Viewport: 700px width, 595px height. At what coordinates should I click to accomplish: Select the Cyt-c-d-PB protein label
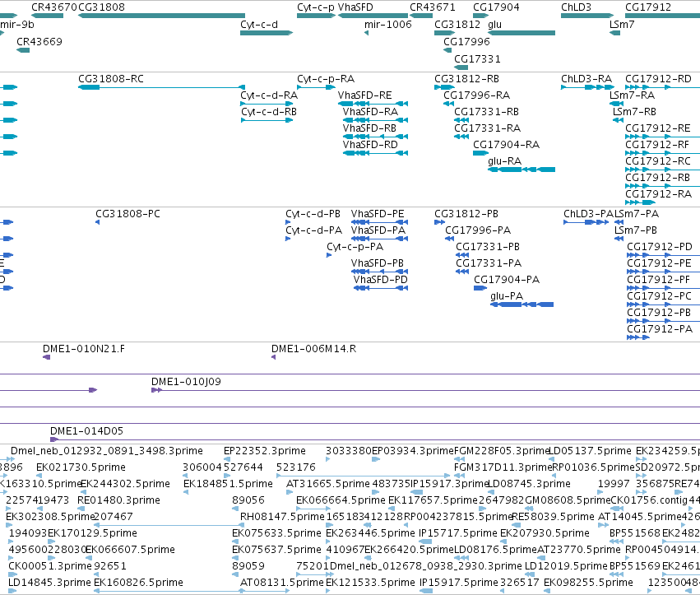tap(313, 214)
